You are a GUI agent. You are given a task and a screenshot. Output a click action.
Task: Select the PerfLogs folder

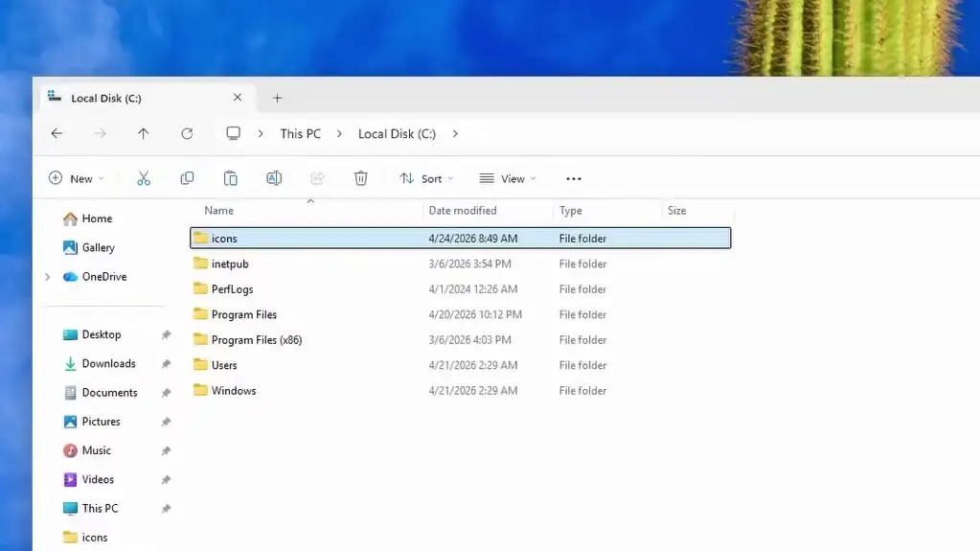[232, 289]
